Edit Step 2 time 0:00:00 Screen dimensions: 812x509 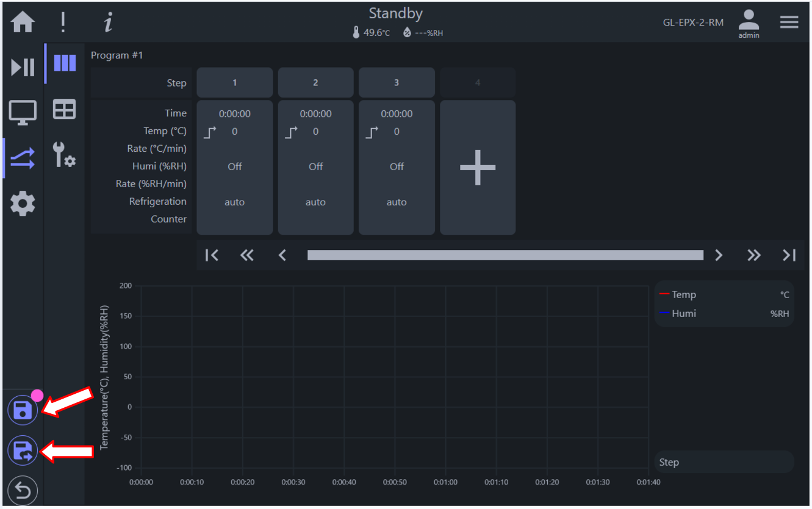tap(315, 114)
